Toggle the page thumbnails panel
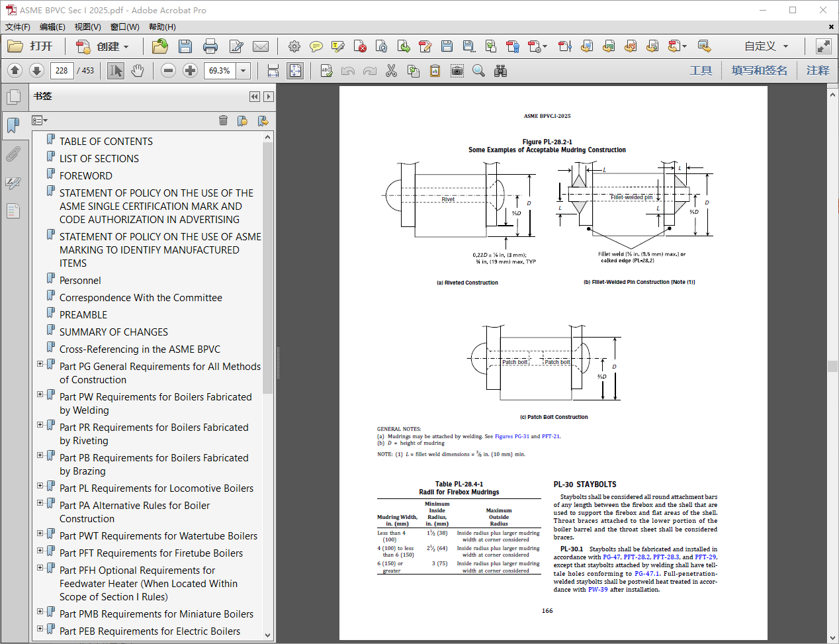The width and height of the screenshot is (839, 644). coord(13,97)
